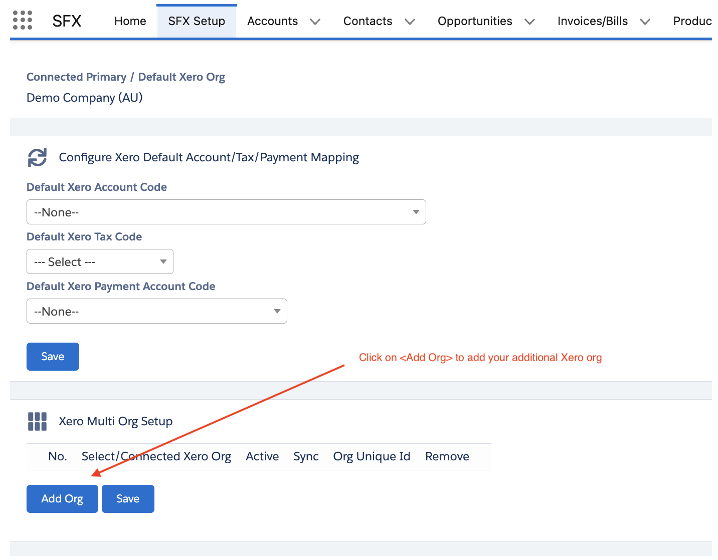Click the Remove column header
The image size is (718, 560).
pos(447,457)
